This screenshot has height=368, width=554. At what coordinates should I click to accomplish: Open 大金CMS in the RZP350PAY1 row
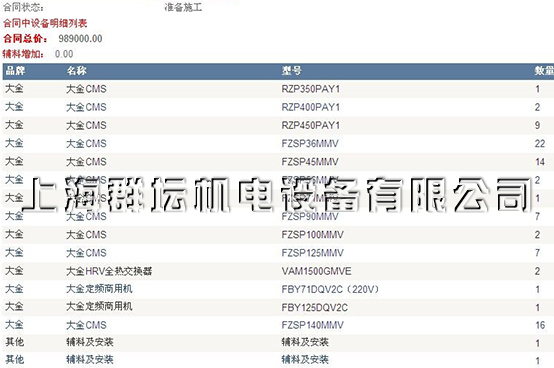tap(86, 89)
